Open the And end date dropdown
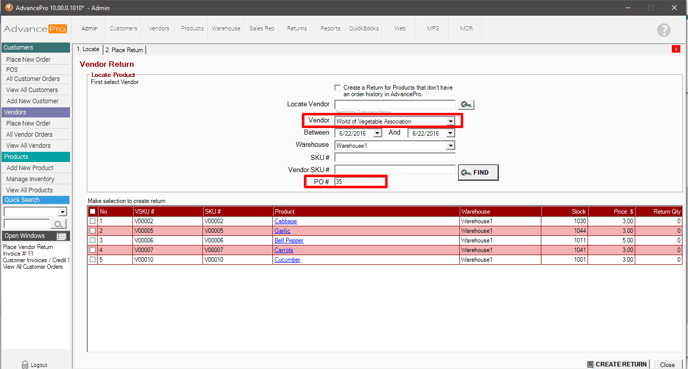The height and width of the screenshot is (369, 688). [x=450, y=133]
